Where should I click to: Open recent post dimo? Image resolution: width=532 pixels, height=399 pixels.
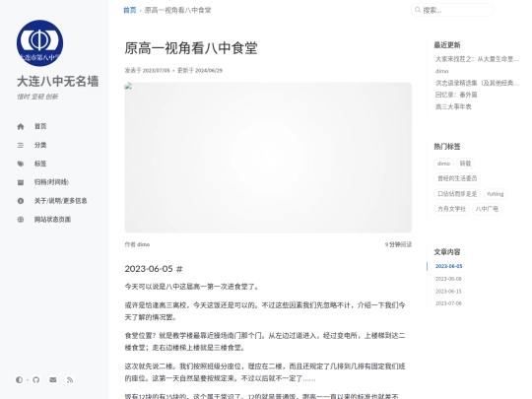441,71
